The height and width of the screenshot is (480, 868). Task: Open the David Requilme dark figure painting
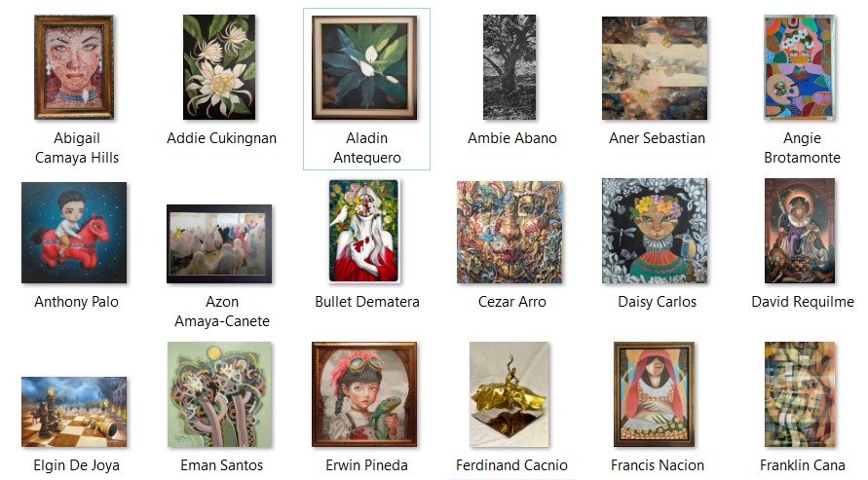point(800,231)
